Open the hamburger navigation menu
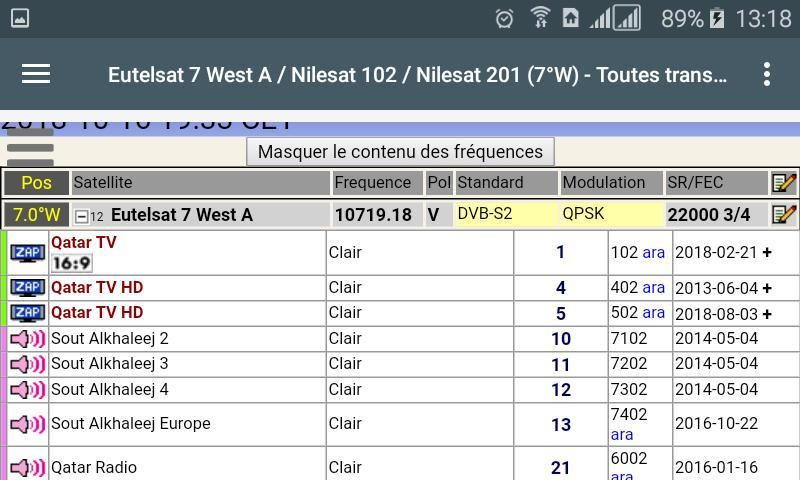Viewport: 800px width, 480px height. [x=36, y=74]
